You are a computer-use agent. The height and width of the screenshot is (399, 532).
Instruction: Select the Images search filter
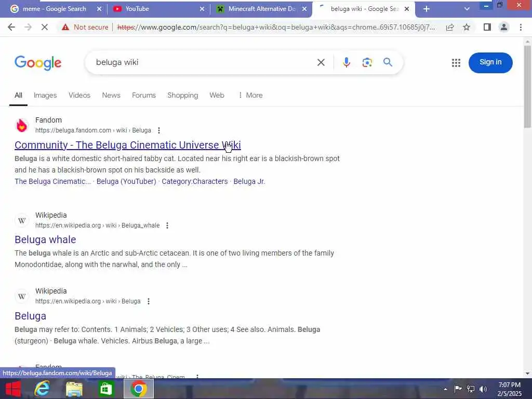click(x=45, y=96)
